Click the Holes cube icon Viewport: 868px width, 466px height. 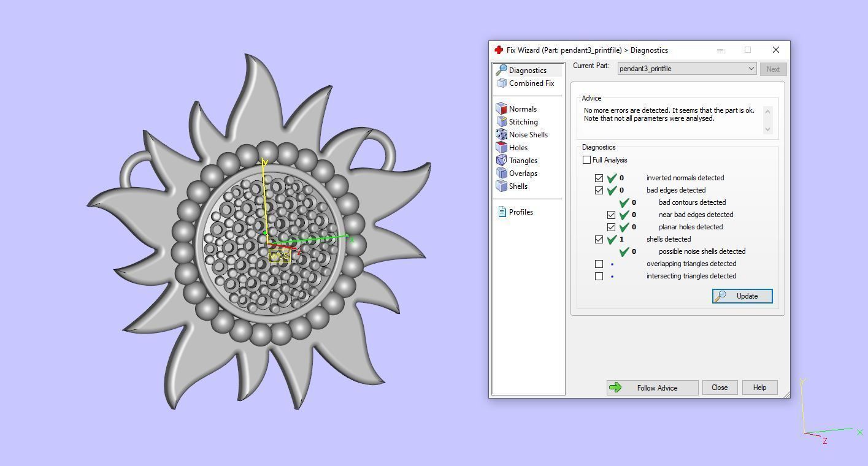(x=502, y=148)
